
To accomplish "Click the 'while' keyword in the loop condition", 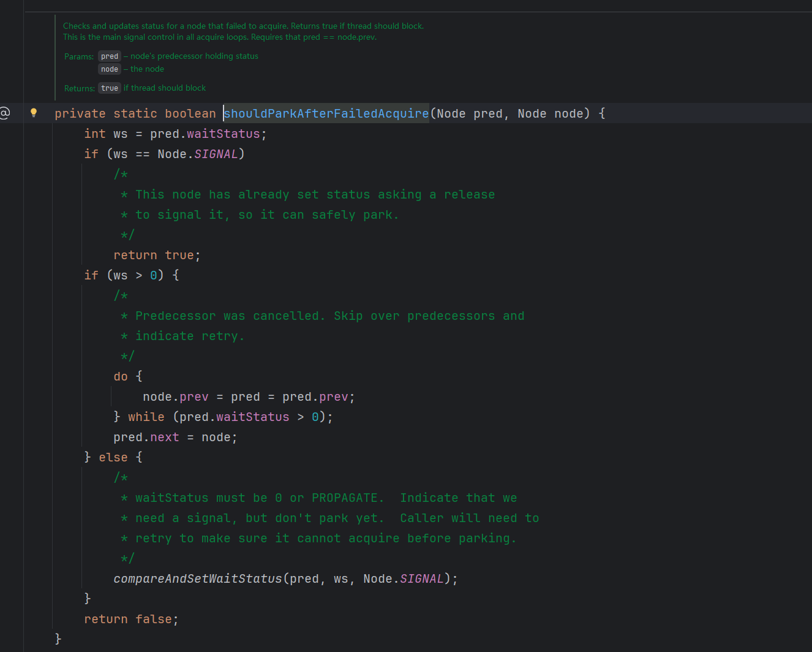I will click(x=146, y=417).
